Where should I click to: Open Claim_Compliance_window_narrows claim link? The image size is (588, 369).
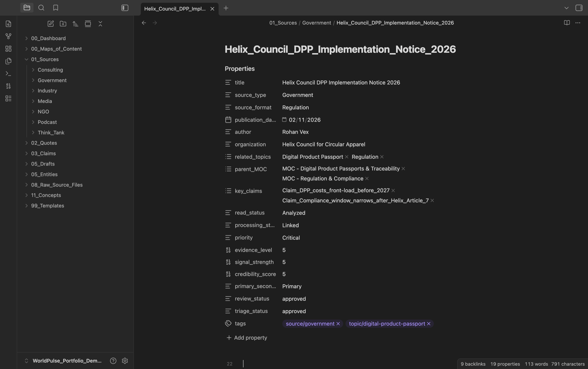355,201
